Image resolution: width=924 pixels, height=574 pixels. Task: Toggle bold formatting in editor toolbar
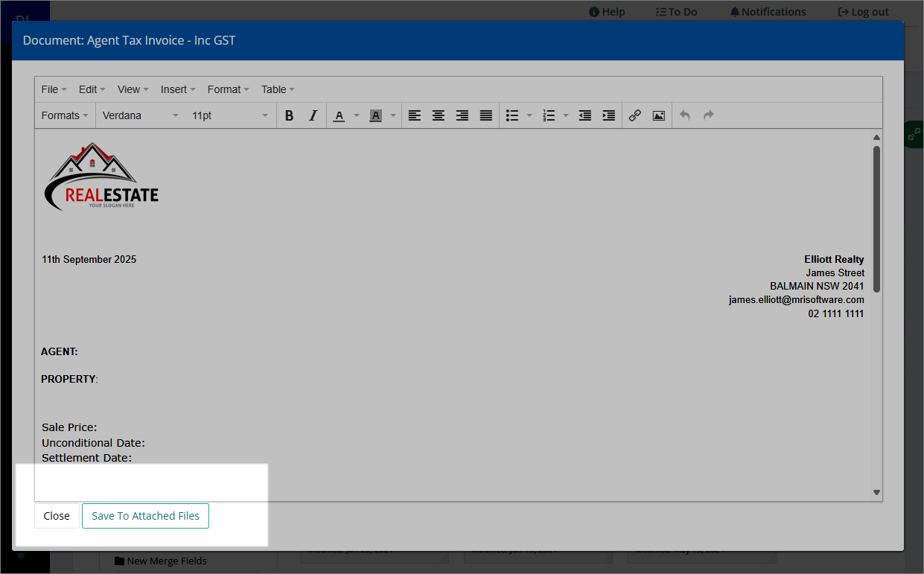pos(290,115)
